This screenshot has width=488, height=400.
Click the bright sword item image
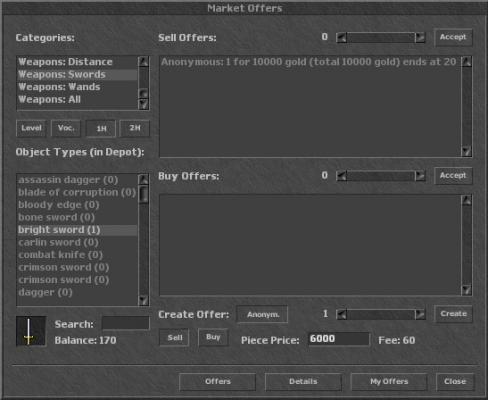(x=31, y=331)
